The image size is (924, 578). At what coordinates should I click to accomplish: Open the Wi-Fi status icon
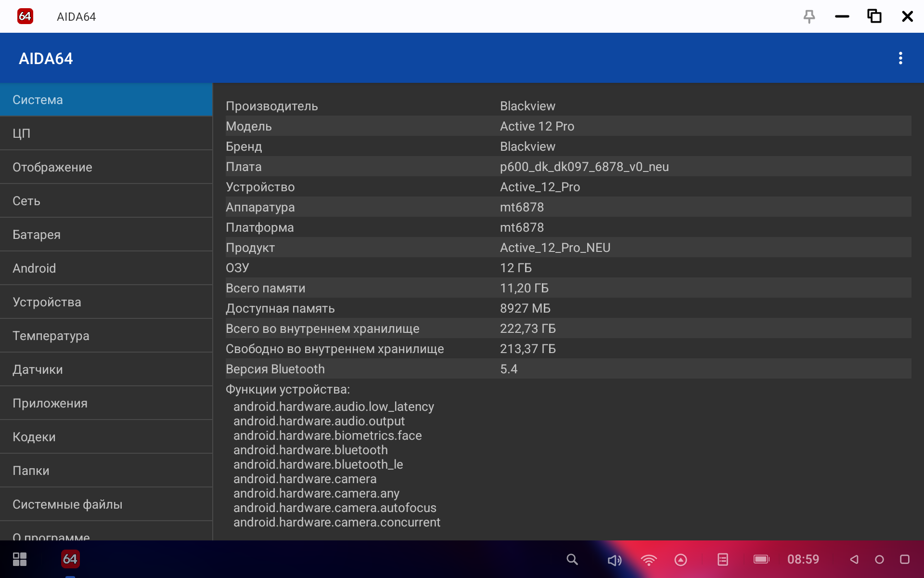tap(648, 560)
